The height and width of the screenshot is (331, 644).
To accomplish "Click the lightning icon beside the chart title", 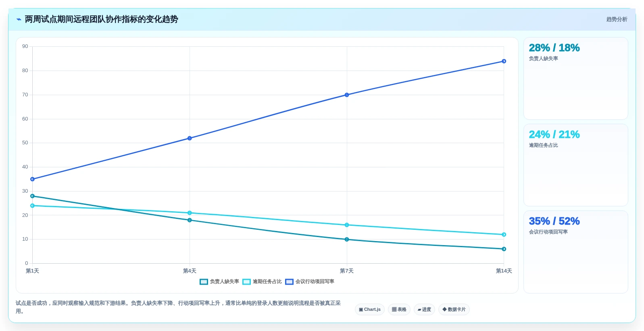I will 19,19.
